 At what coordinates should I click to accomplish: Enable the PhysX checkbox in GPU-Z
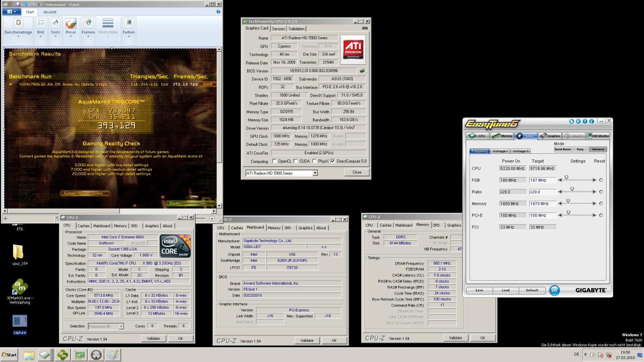pos(314,161)
